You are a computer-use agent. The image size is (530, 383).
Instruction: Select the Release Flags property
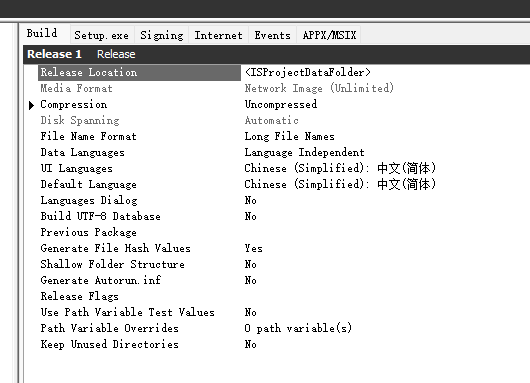79,296
